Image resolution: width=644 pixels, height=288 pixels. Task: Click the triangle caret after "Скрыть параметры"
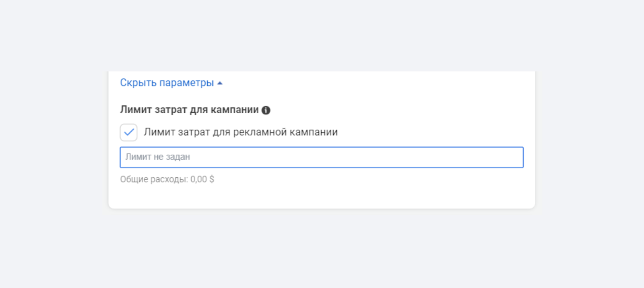[220, 83]
